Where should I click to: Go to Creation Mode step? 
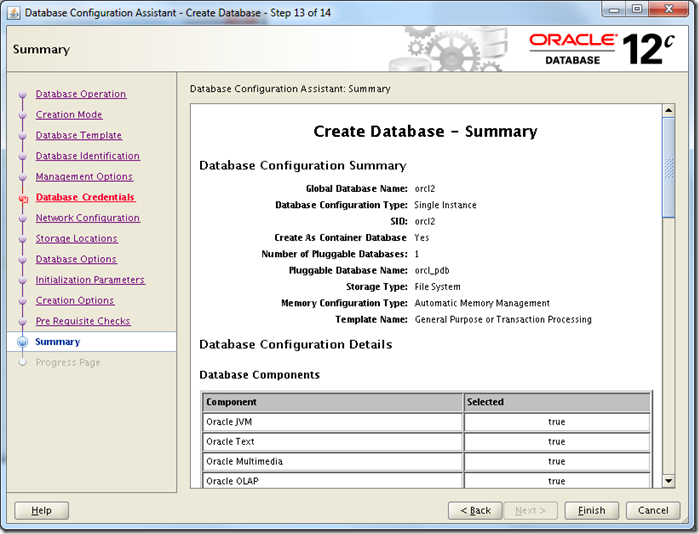pos(69,115)
